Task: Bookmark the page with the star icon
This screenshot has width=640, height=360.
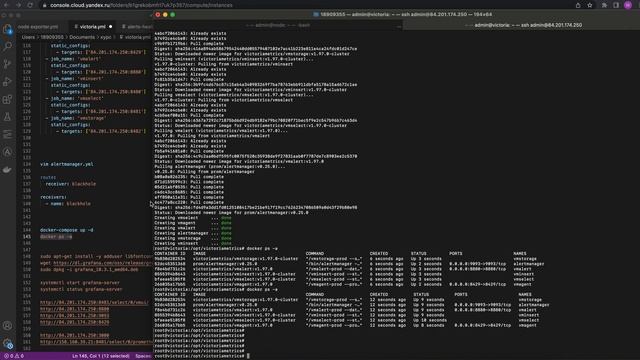Action: click(x=590, y=5)
